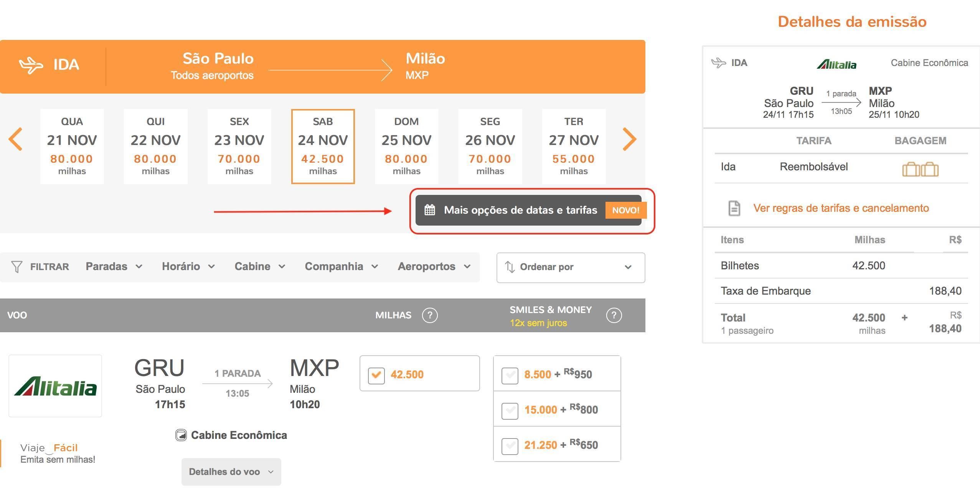Expand the Aeroportos filter dropdown
This screenshot has height=488, width=980.
pos(434,266)
